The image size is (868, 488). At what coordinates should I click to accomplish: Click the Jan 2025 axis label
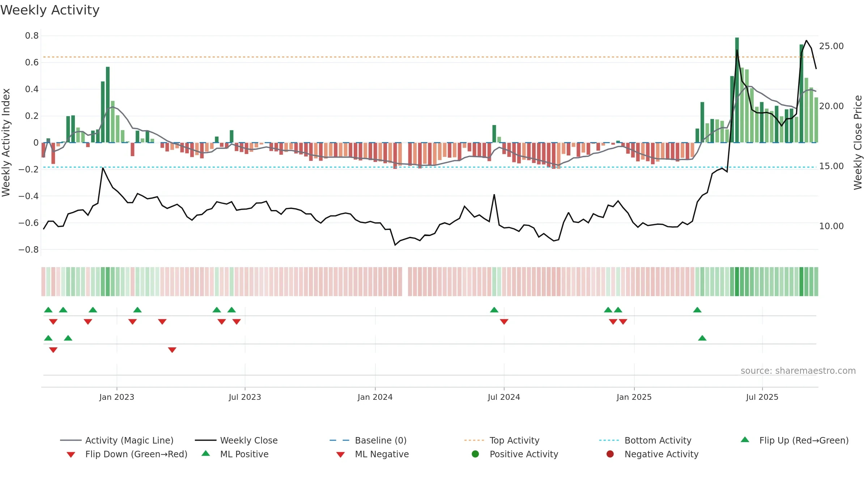[x=634, y=397]
